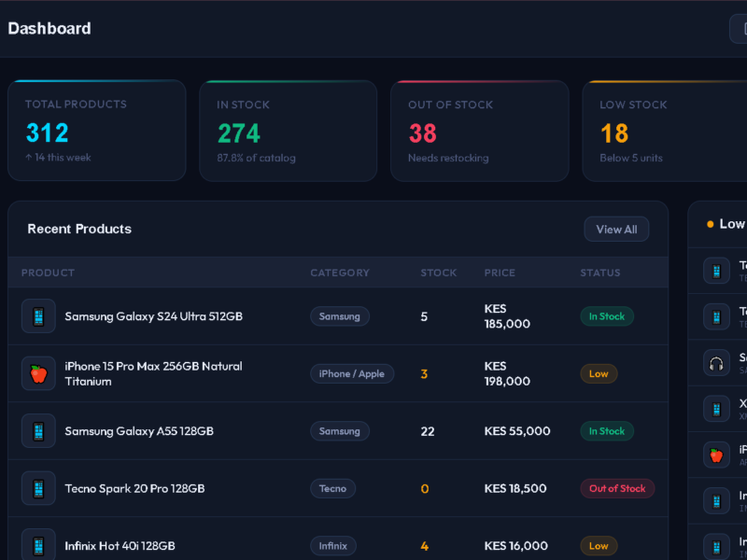Click the Tecno Spark 20 Pro phone icon
Screen dimensions: 747x560
(38, 488)
